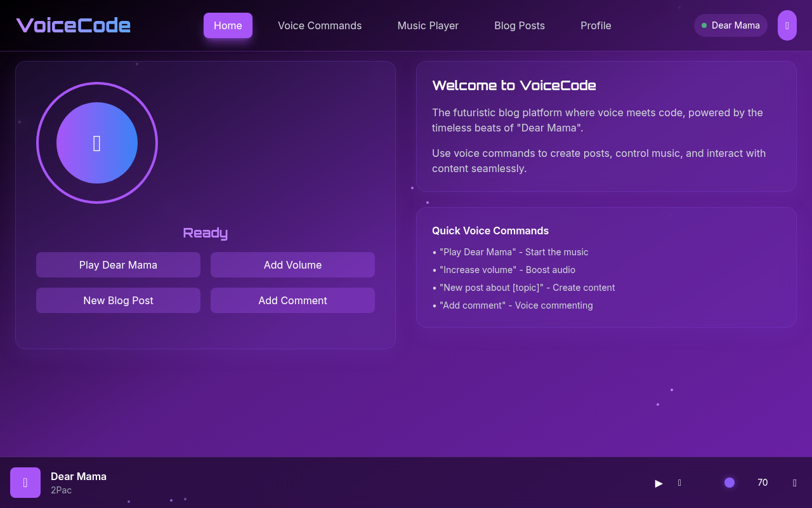Open the Home tab
This screenshot has width=812, height=508.
pos(228,25)
